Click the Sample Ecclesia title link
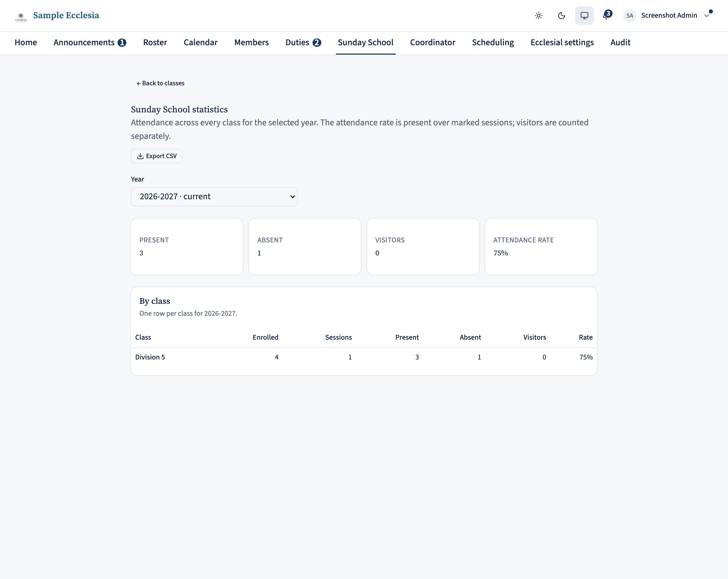The width and height of the screenshot is (728, 579). [x=66, y=16]
